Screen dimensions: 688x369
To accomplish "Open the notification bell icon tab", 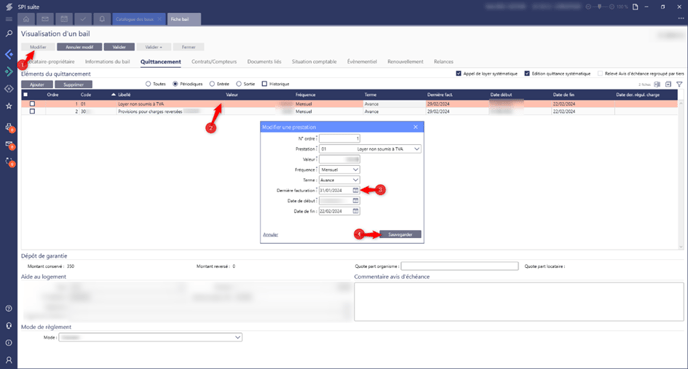I will [x=102, y=19].
